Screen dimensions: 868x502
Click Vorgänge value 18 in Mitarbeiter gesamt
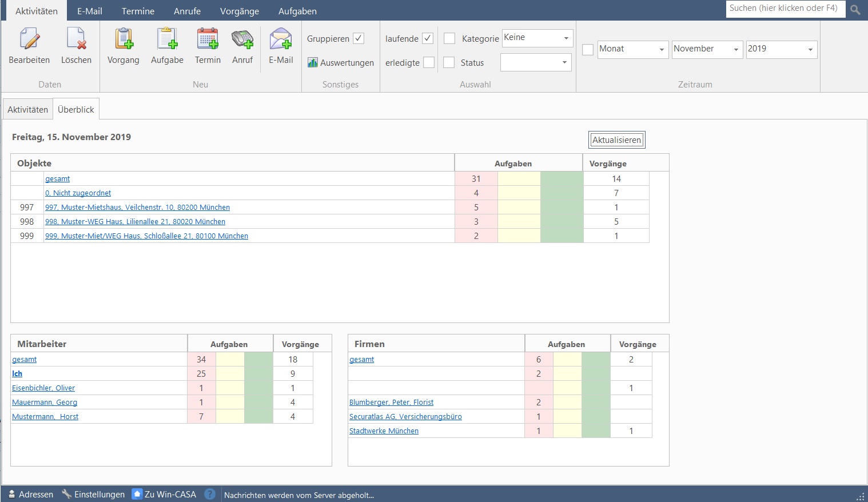pyautogui.click(x=293, y=360)
